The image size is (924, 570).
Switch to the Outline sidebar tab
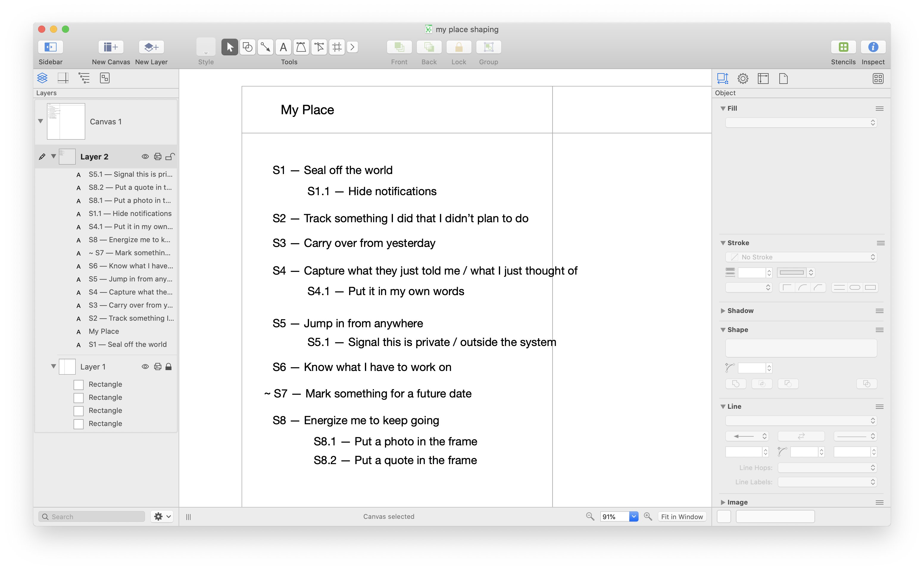click(84, 78)
